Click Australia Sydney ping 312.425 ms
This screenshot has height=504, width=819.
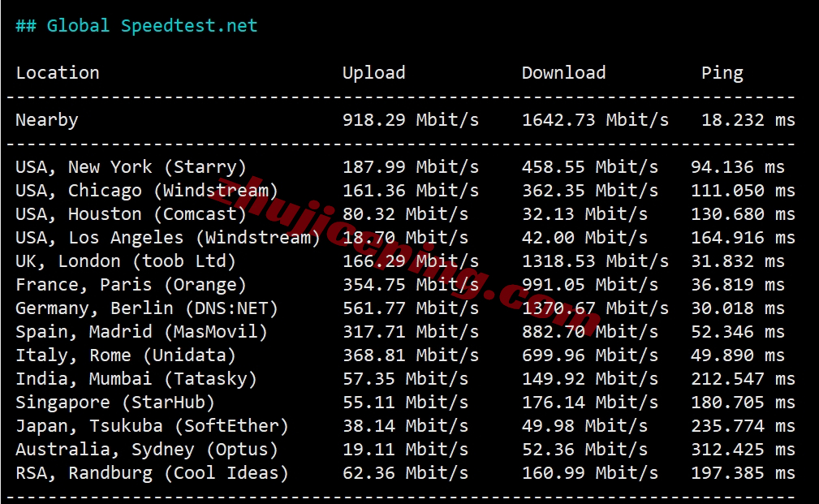click(743, 449)
